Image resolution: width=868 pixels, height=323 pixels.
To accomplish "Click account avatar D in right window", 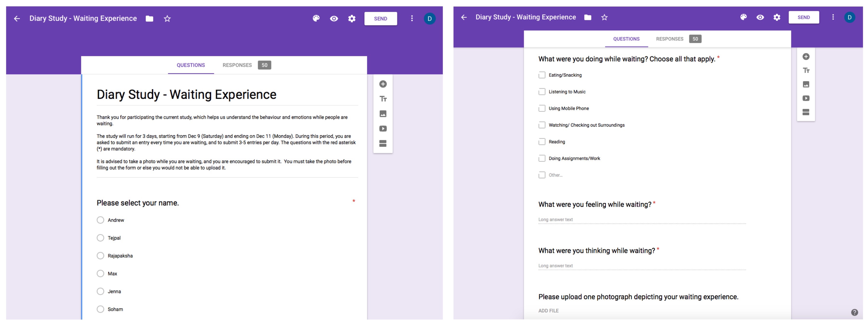I will (849, 17).
